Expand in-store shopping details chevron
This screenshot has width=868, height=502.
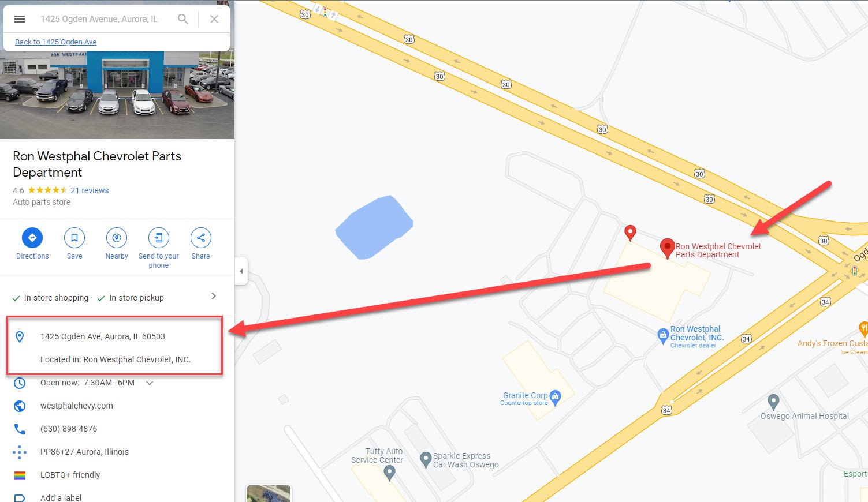214,296
